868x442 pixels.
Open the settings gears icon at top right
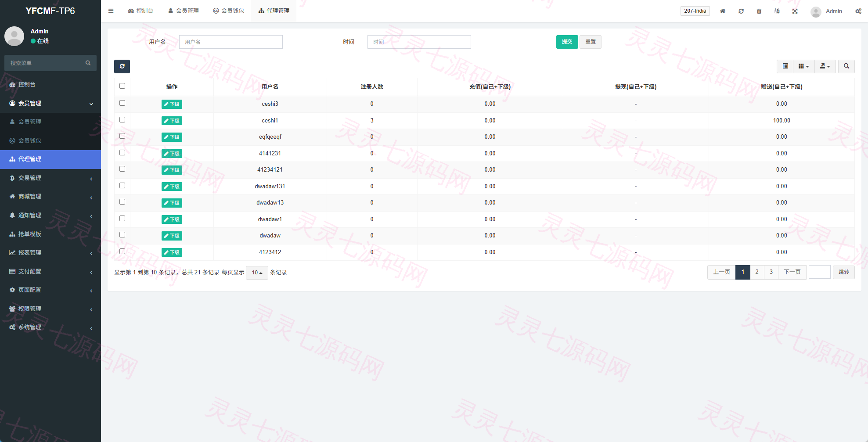tap(858, 11)
